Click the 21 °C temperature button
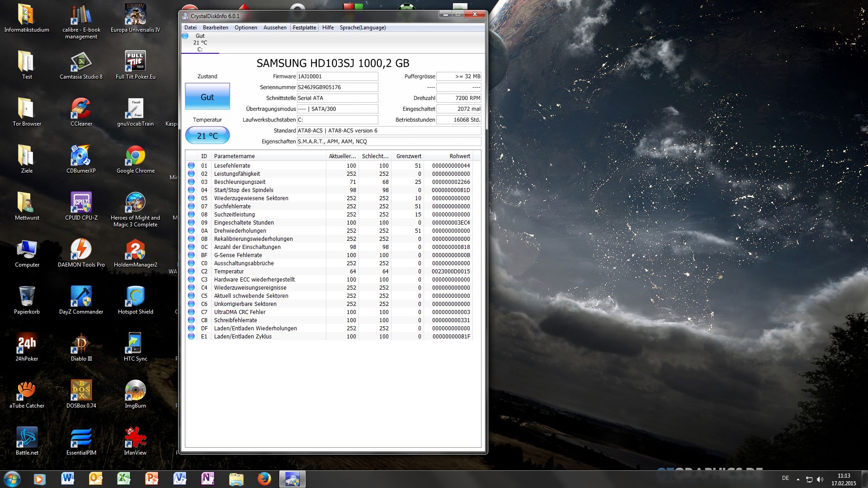Viewport: 868px width, 488px height. pos(207,136)
